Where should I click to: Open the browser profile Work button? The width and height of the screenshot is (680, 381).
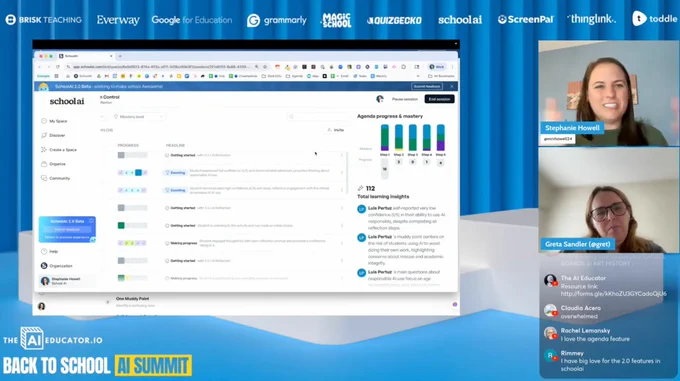tap(437, 67)
